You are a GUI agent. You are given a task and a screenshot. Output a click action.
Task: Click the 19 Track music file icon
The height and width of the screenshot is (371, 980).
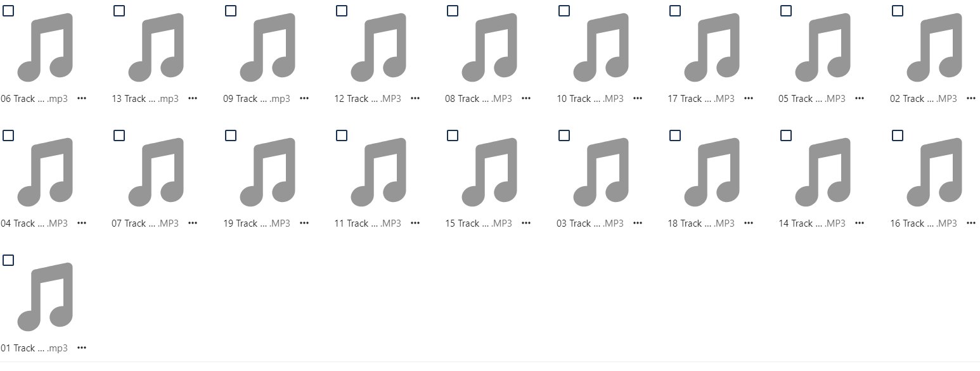268,172
